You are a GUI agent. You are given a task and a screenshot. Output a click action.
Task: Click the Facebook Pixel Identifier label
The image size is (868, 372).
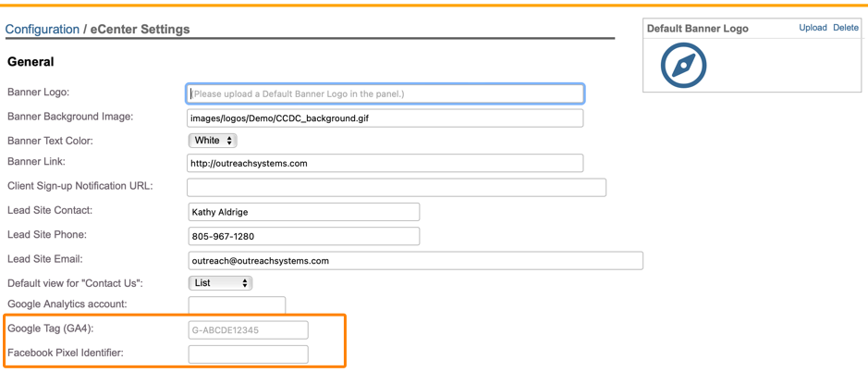pyautogui.click(x=66, y=353)
